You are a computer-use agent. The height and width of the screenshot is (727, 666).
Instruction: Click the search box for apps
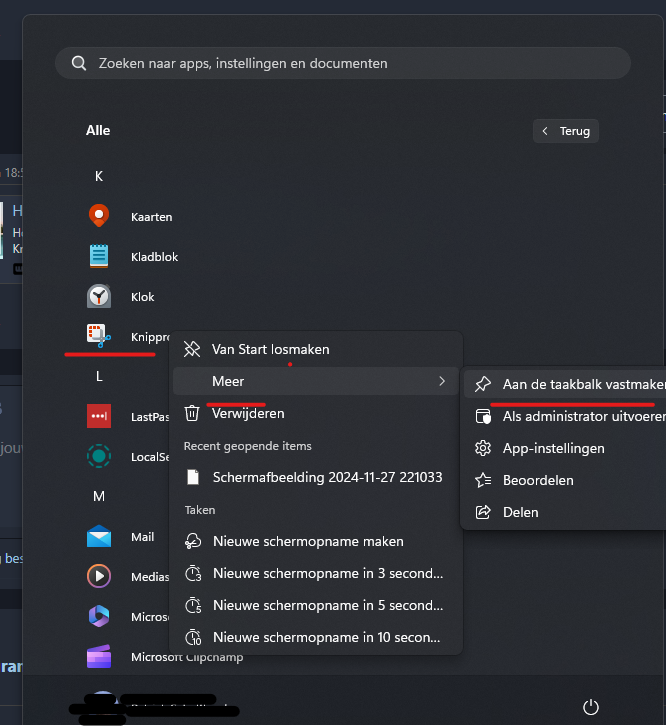pos(343,63)
